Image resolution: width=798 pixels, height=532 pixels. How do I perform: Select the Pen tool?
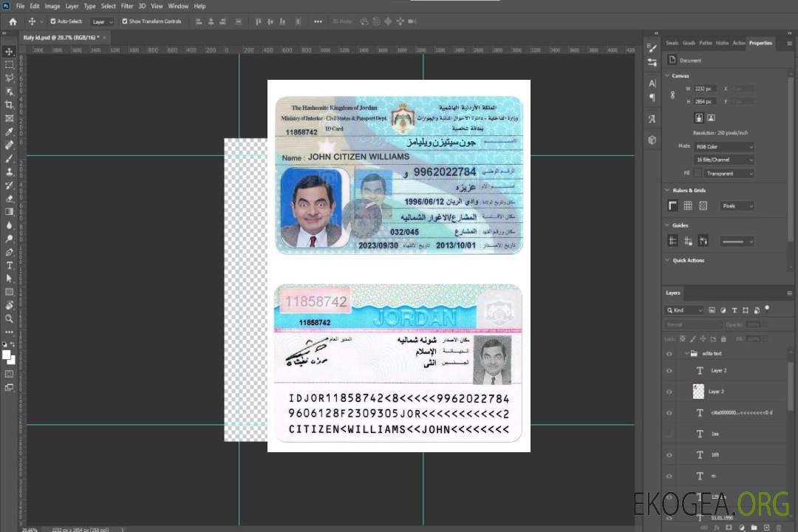9,252
